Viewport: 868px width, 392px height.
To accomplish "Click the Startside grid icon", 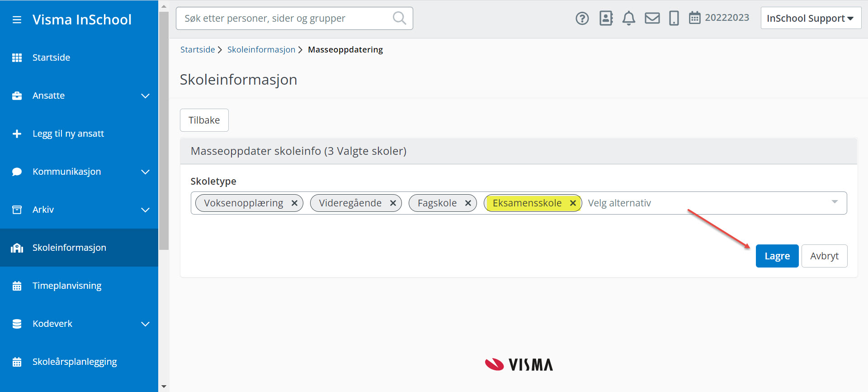I will [x=17, y=57].
